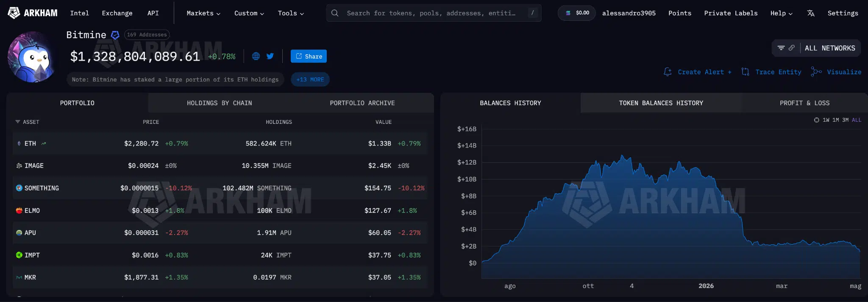Sort by the HOLDINGS column header
This screenshot has height=302, width=868.
pyautogui.click(x=279, y=122)
